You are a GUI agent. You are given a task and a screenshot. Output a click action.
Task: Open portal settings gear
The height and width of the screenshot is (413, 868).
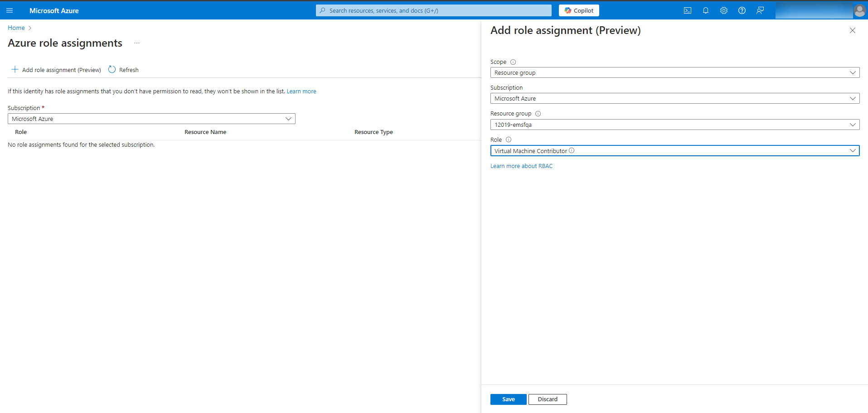[x=724, y=10]
